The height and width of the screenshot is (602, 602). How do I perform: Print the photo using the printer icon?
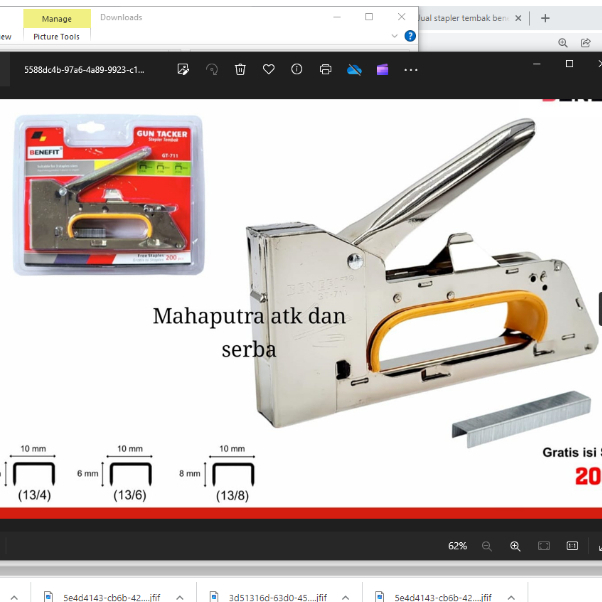325,70
